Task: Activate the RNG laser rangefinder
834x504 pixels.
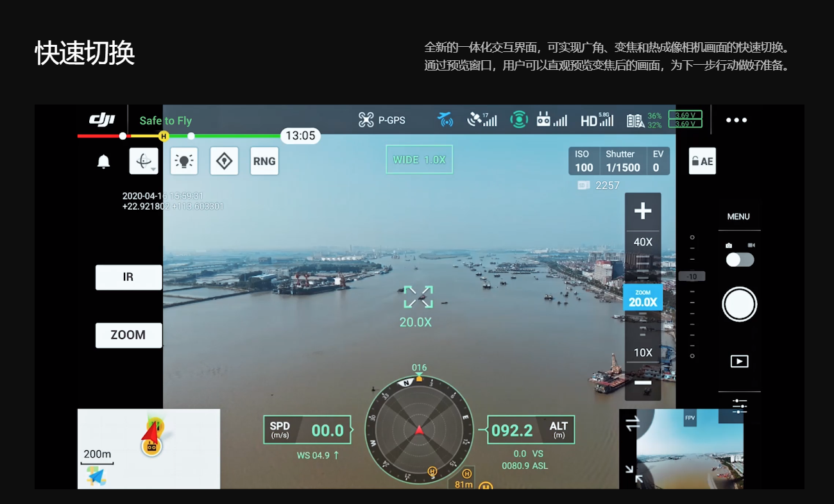Action: (264, 161)
